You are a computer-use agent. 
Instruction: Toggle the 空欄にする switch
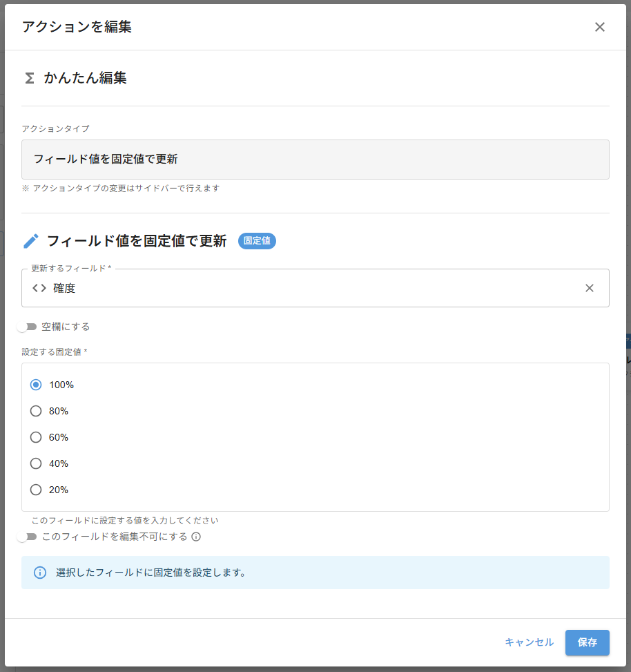point(28,327)
